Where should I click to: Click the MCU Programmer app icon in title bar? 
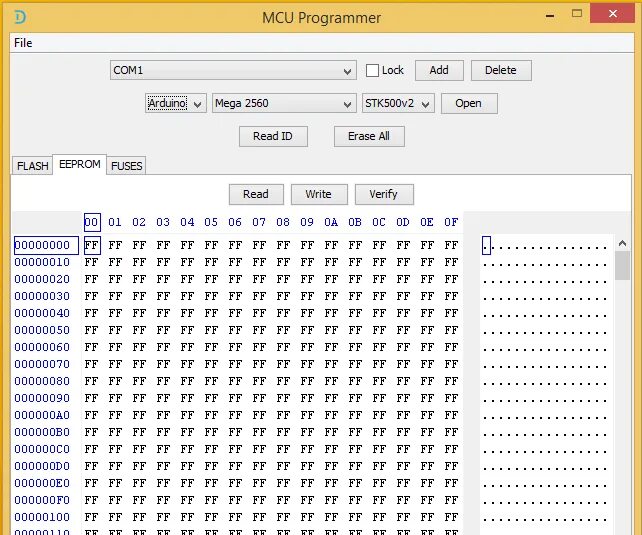pyautogui.click(x=20, y=17)
